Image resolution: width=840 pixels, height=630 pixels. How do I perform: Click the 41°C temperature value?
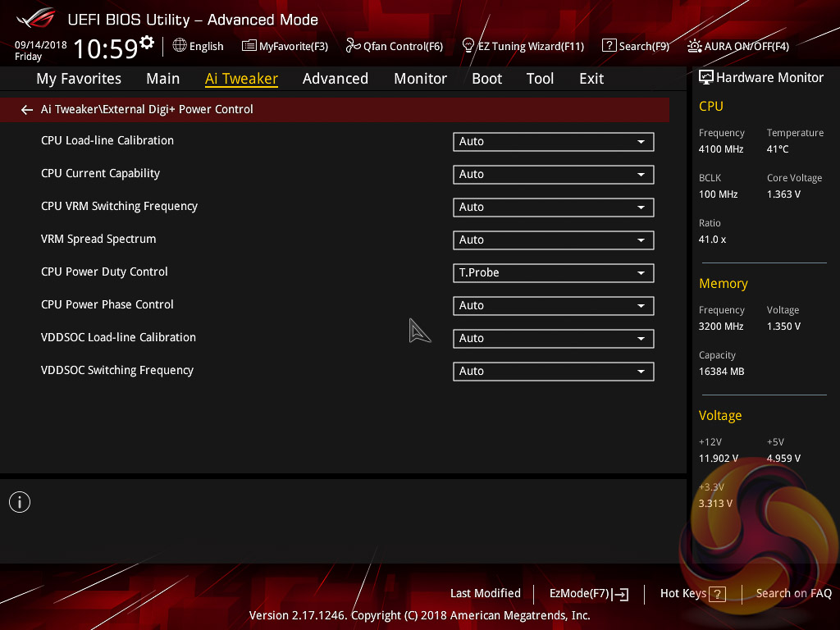pyautogui.click(x=778, y=149)
